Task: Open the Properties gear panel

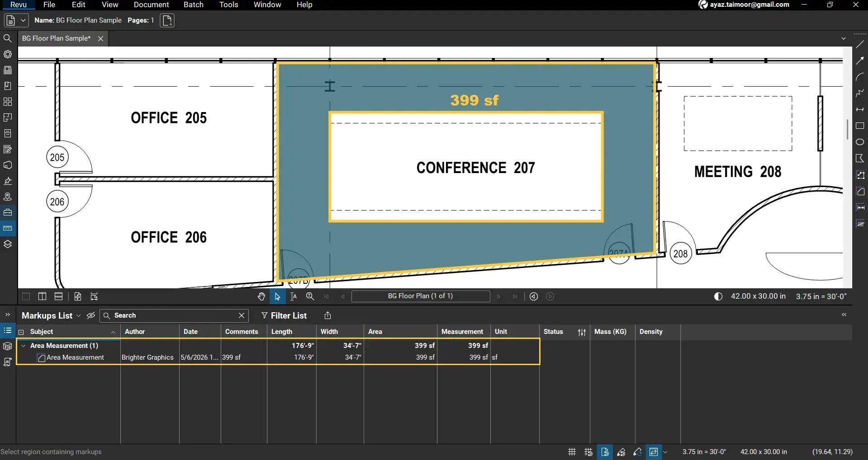Action: tap(8, 54)
